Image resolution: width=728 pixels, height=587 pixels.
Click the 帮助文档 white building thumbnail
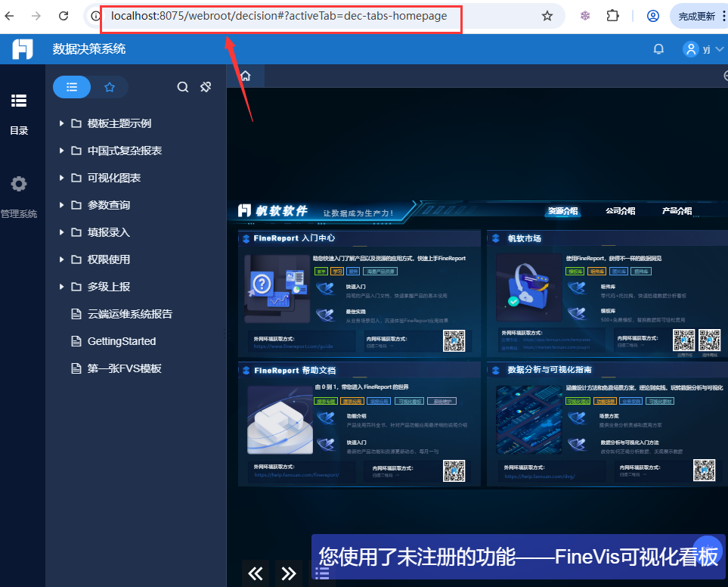tap(280, 420)
